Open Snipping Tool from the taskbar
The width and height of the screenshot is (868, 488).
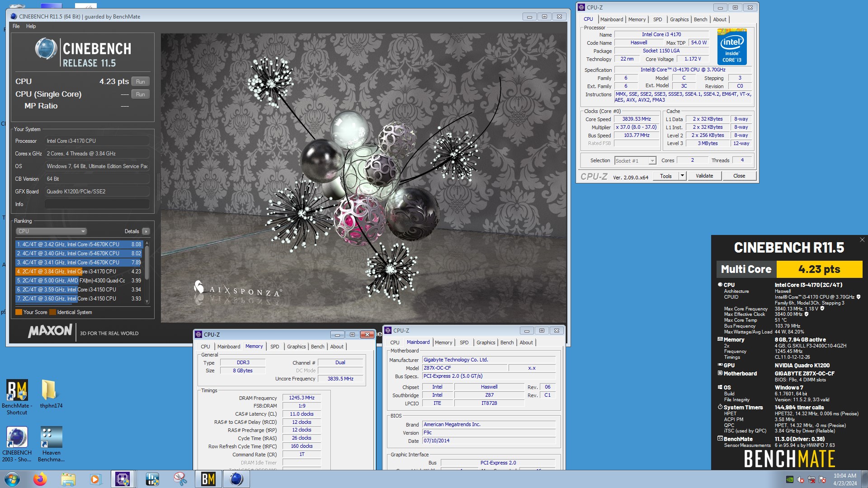point(180,479)
